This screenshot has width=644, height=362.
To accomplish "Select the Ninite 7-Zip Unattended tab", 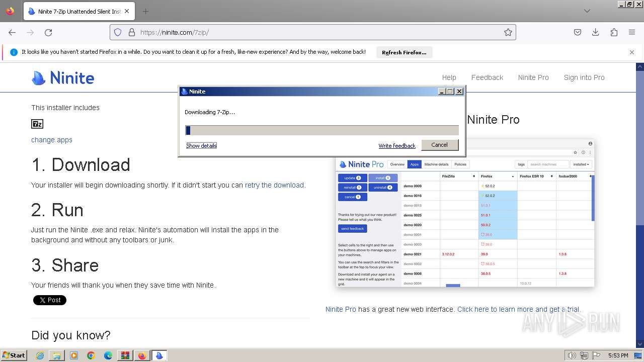I will tap(78, 11).
